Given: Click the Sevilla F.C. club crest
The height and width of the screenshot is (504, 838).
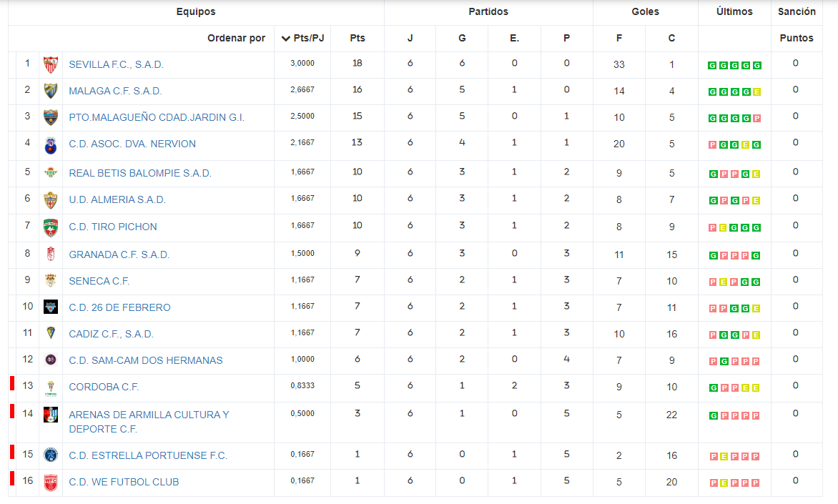Looking at the screenshot, I should coord(51,64).
